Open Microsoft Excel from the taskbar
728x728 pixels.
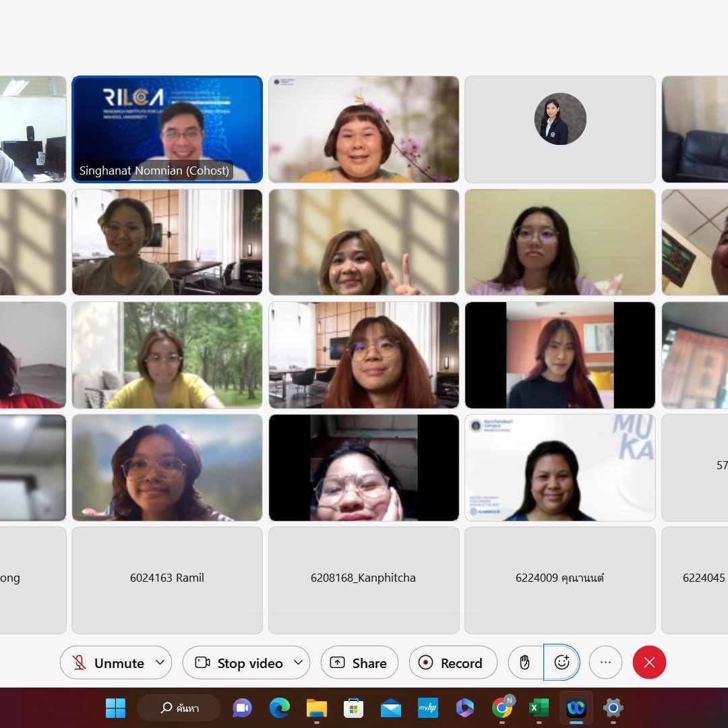(x=539, y=708)
